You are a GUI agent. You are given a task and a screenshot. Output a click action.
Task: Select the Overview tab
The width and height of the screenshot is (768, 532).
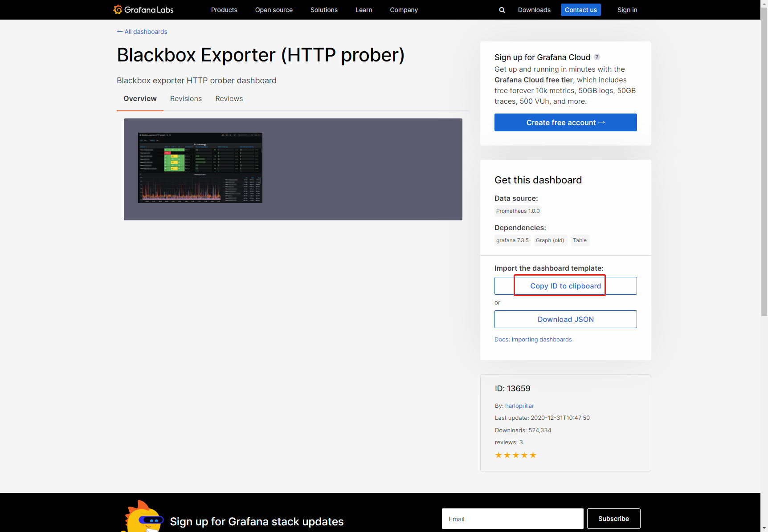[140, 99]
